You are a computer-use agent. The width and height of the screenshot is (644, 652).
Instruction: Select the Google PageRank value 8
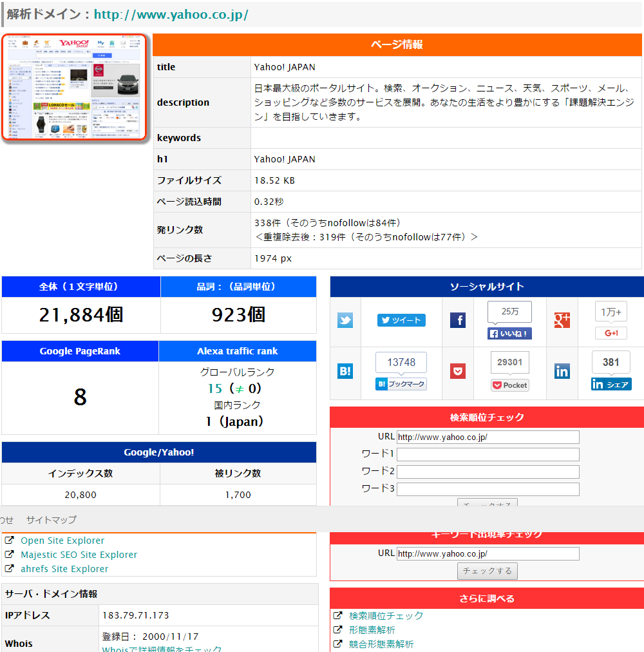80,397
